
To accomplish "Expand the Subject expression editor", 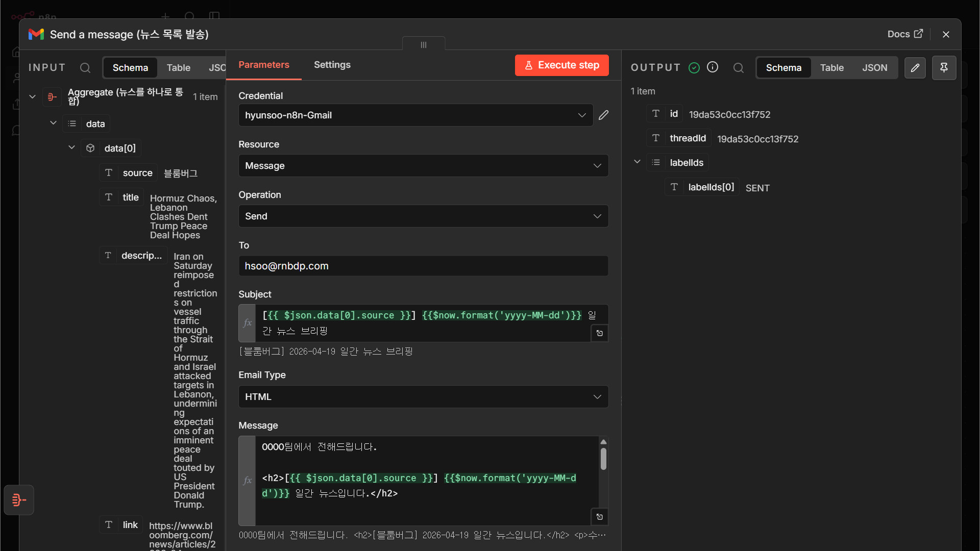I will click(600, 333).
